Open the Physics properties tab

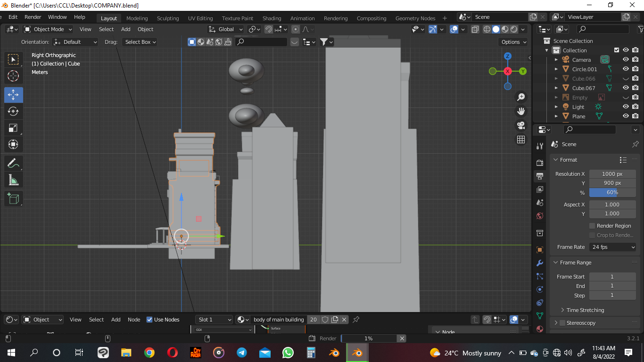coord(540,289)
